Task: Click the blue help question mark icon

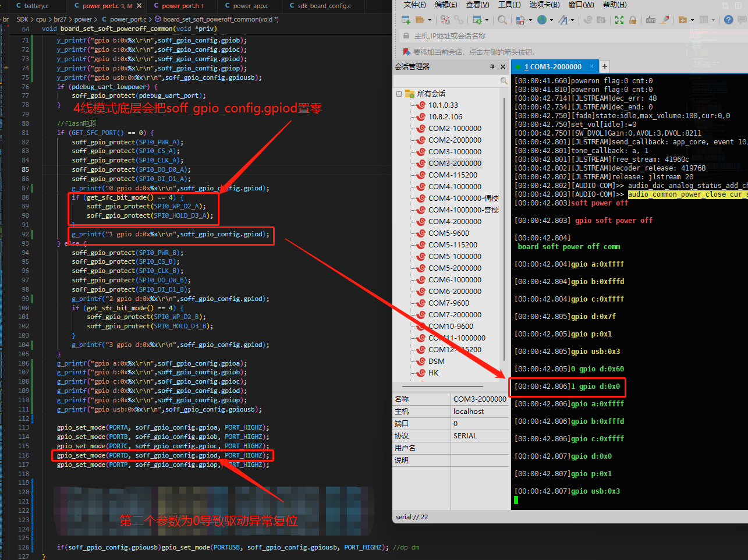Action: [x=728, y=20]
